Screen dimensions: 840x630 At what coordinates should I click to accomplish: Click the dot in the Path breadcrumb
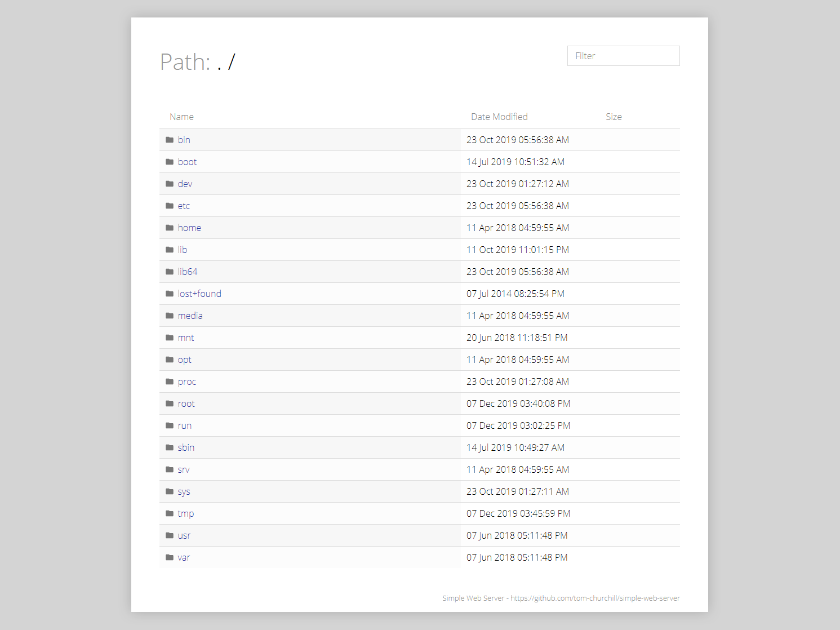[219, 68]
